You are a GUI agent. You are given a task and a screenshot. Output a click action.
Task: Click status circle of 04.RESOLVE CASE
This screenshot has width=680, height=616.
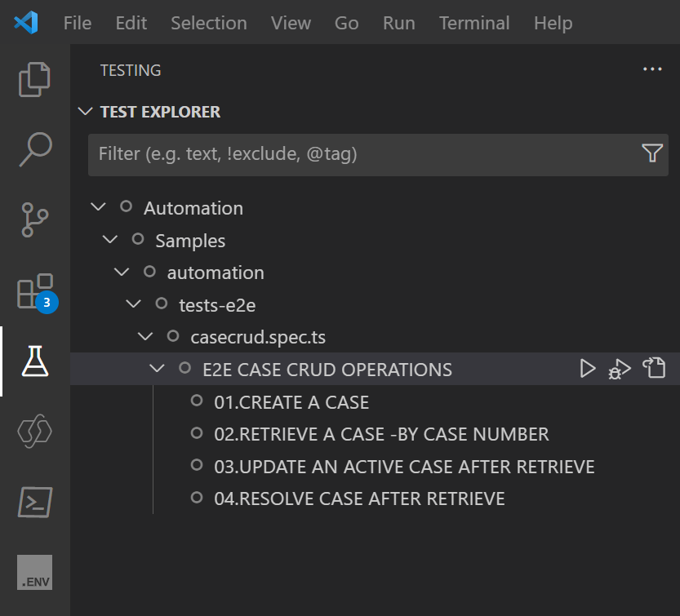coord(197,497)
